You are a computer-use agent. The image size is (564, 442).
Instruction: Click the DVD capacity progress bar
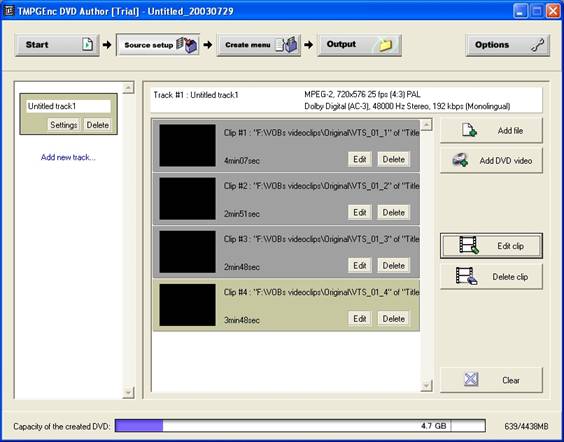300,426
